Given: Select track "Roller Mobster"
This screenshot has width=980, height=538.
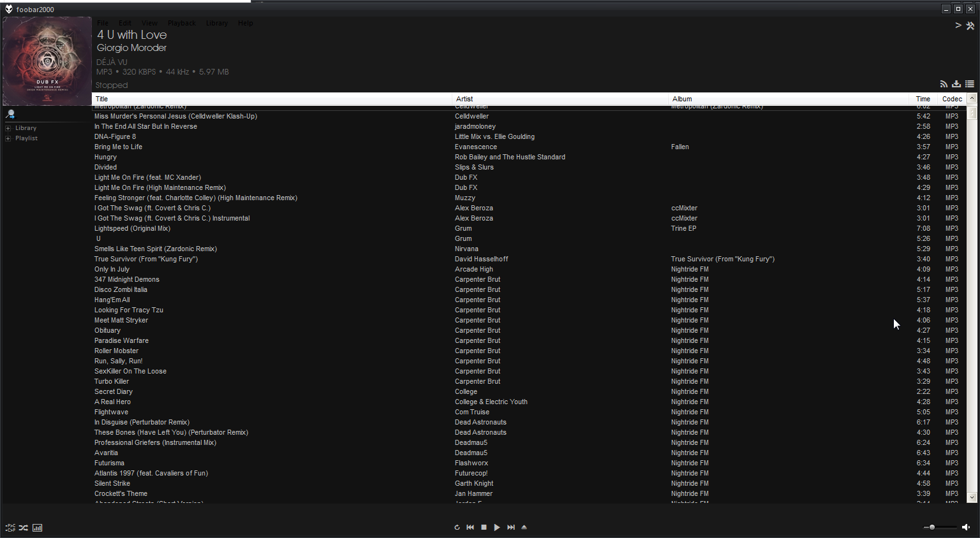Looking at the screenshot, I should pyautogui.click(x=116, y=351).
